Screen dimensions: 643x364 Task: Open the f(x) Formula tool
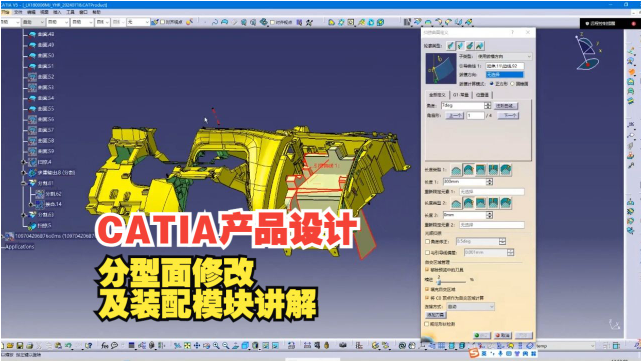click(105, 346)
